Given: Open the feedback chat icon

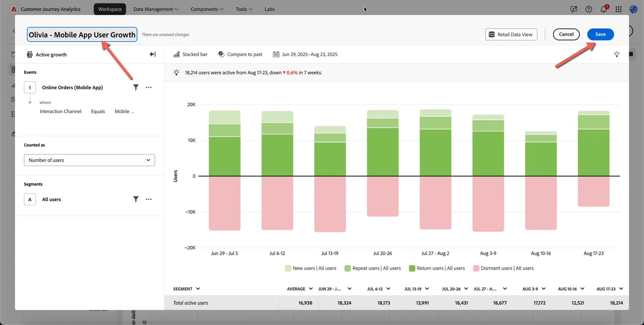Looking at the screenshot, I should click(x=574, y=9).
